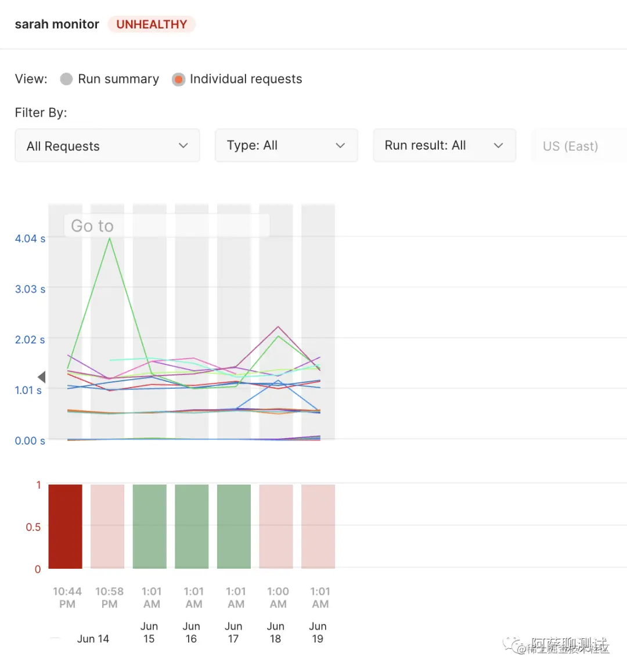
Task: Select the Individual requests radio button
Action: point(178,80)
